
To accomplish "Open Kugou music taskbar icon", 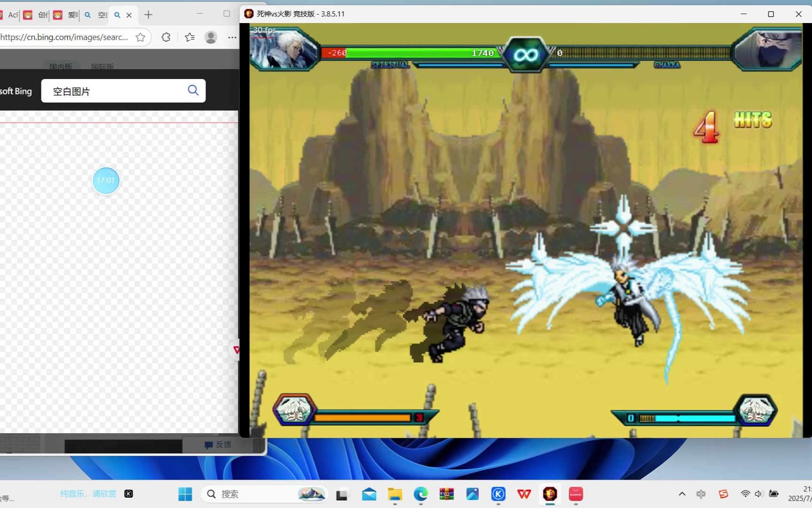I will coord(498,494).
